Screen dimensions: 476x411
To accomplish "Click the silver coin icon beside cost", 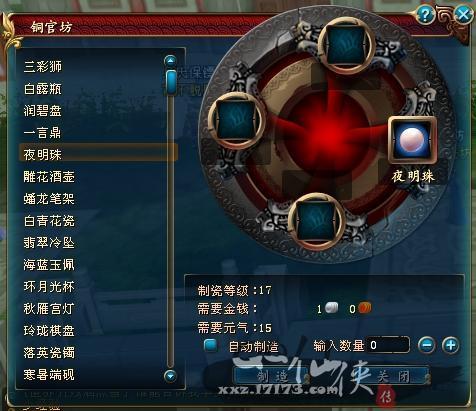I will click(x=331, y=308).
